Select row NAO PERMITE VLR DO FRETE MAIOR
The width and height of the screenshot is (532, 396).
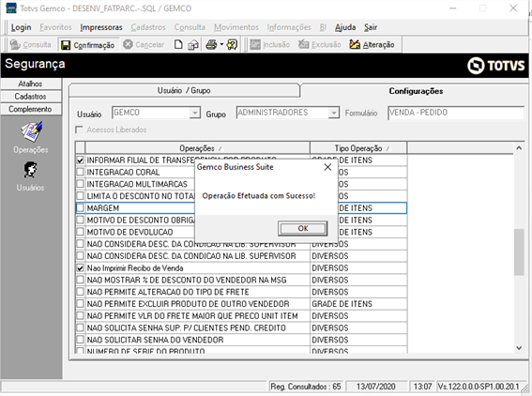[241, 316]
